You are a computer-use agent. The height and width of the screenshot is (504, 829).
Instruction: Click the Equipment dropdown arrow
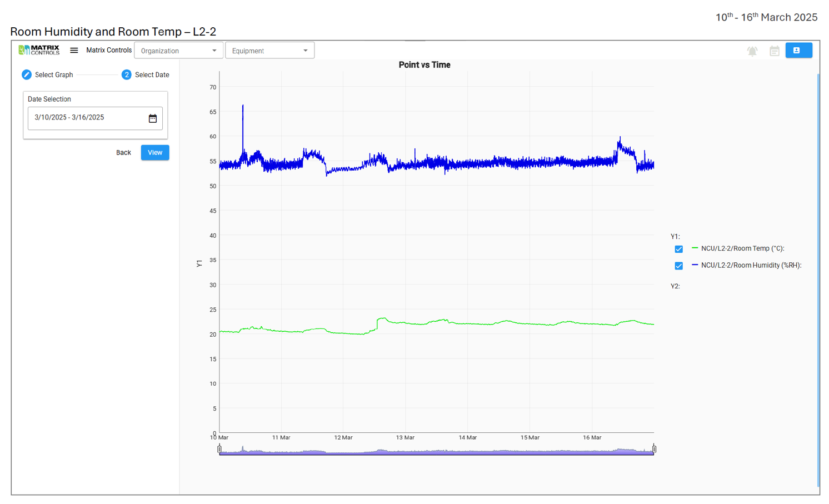[x=305, y=51]
